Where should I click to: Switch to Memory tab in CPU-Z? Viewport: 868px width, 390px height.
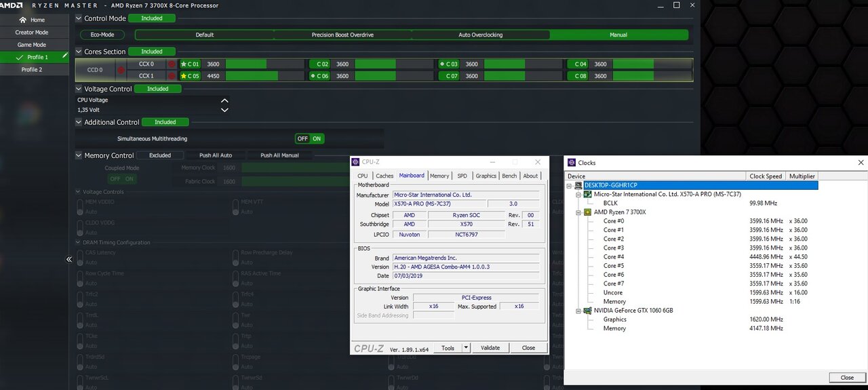pyautogui.click(x=439, y=176)
